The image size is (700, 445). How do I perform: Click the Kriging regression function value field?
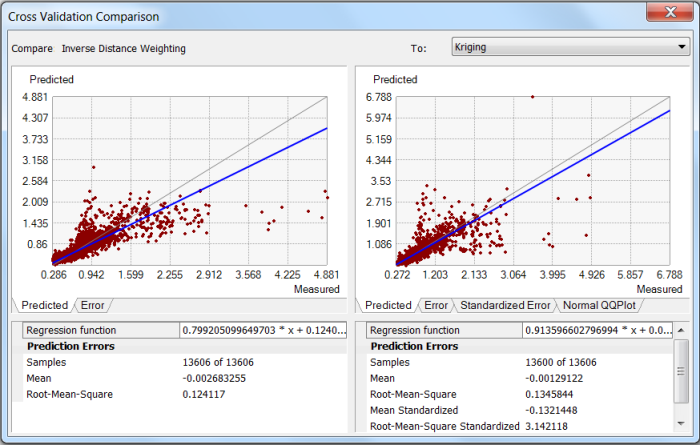597,330
